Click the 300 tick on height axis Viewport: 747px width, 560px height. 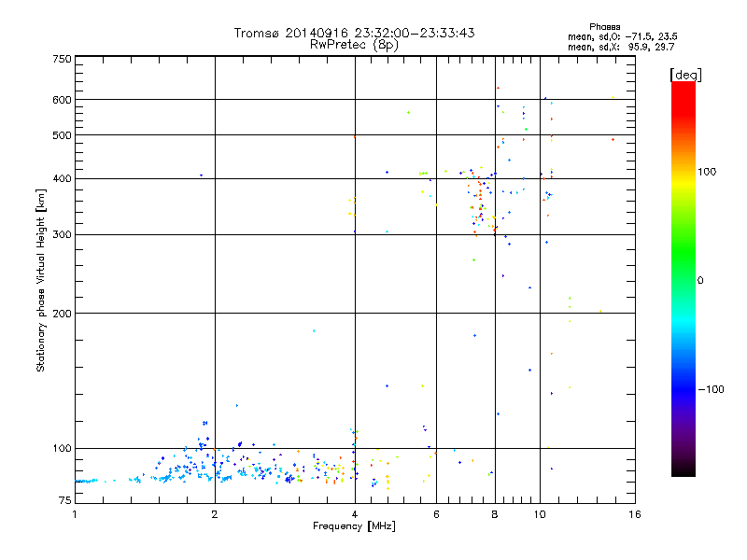point(62,234)
